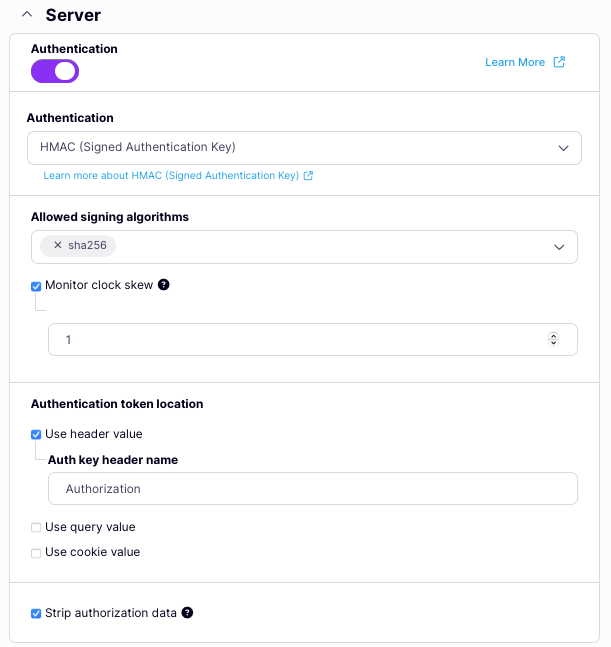Collapse the Server section chevron

(27, 15)
